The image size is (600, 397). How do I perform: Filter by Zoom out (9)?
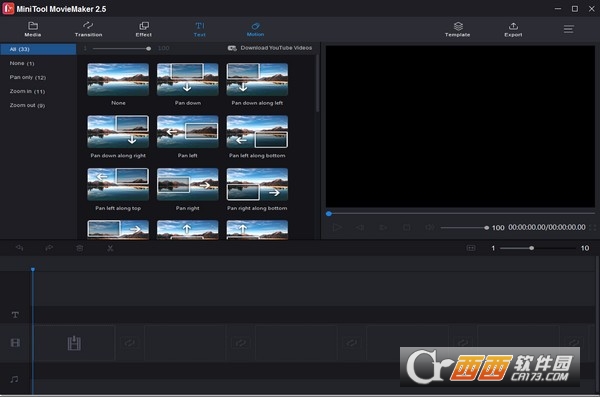click(x=27, y=105)
